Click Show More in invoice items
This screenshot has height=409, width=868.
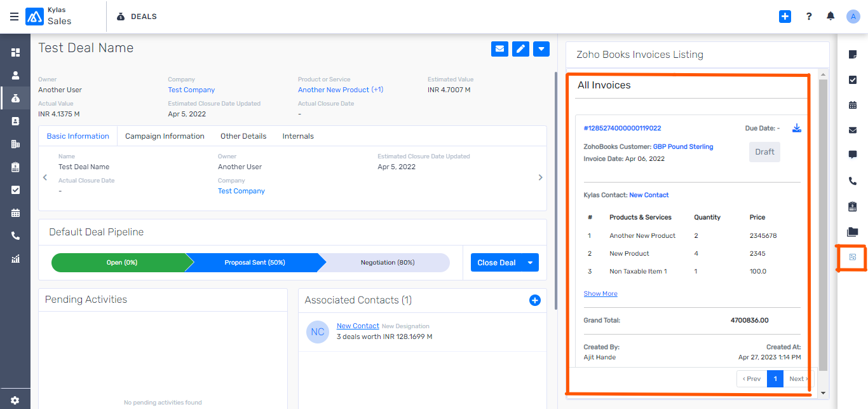600,294
